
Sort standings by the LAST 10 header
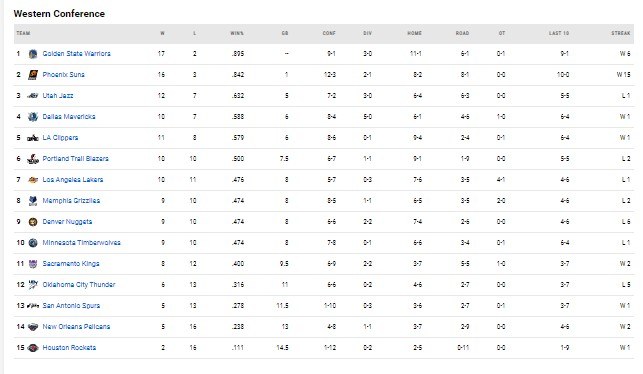[x=559, y=33]
